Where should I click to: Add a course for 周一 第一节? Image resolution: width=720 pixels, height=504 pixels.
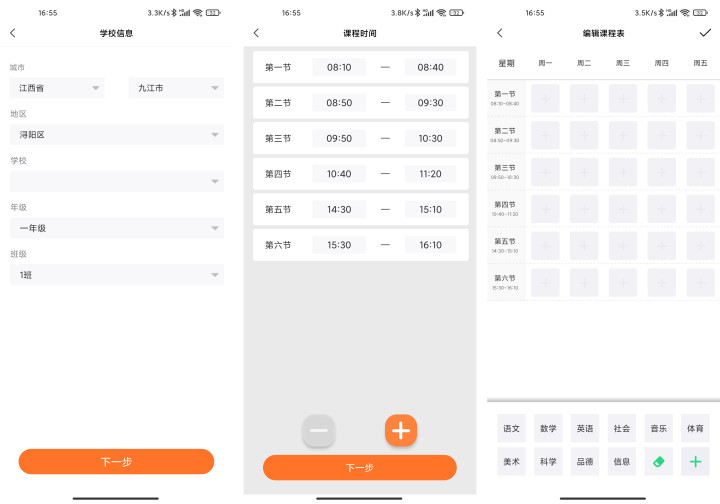pos(546,98)
